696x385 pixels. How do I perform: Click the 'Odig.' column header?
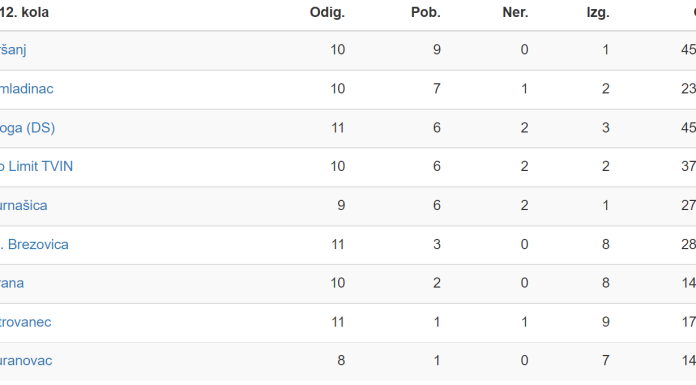point(327,12)
